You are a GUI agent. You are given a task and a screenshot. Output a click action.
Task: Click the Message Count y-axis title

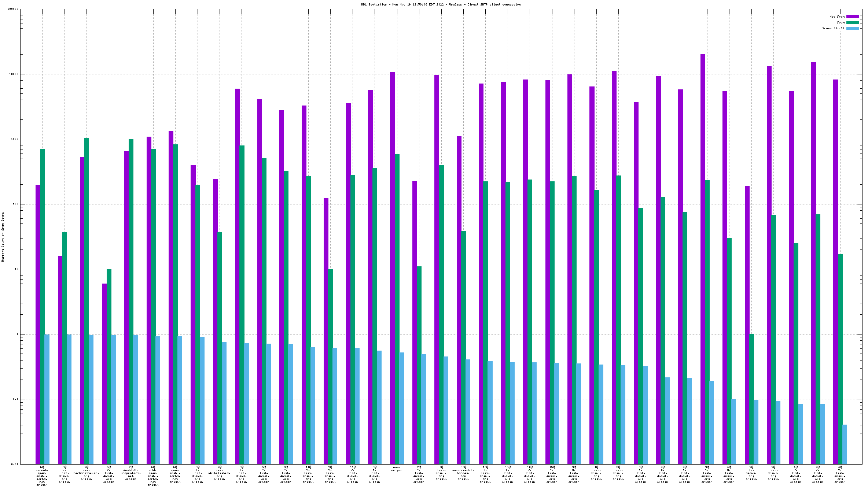coord(3,237)
